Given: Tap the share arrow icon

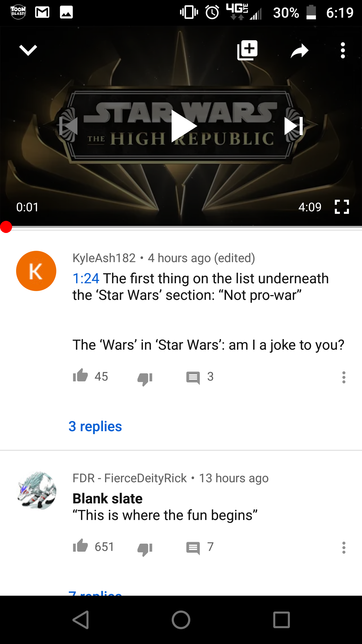Looking at the screenshot, I should click(x=299, y=51).
